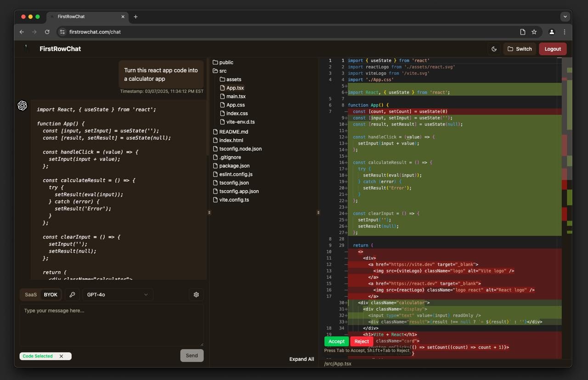The width and height of the screenshot is (588, 380).
Task: Open the GPT-4o model dropdown
Action: pyautogui.click(x=118, y=295)
